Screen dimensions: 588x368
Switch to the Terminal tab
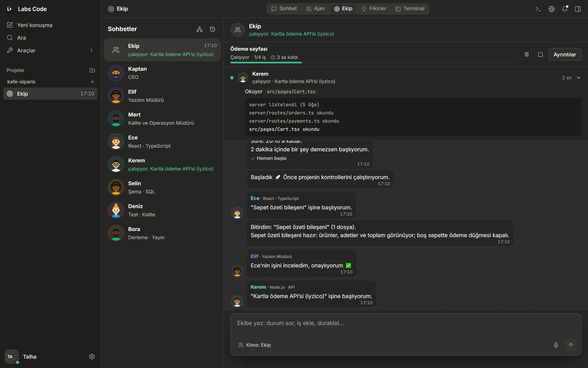pyautogui.click(x=410, y=9)
